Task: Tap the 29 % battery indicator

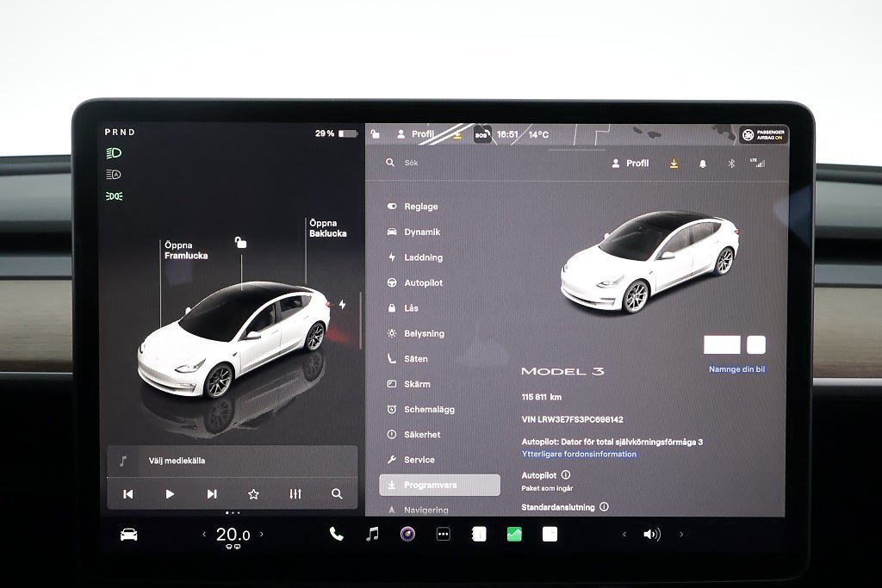Action: [x=336, y=133]
